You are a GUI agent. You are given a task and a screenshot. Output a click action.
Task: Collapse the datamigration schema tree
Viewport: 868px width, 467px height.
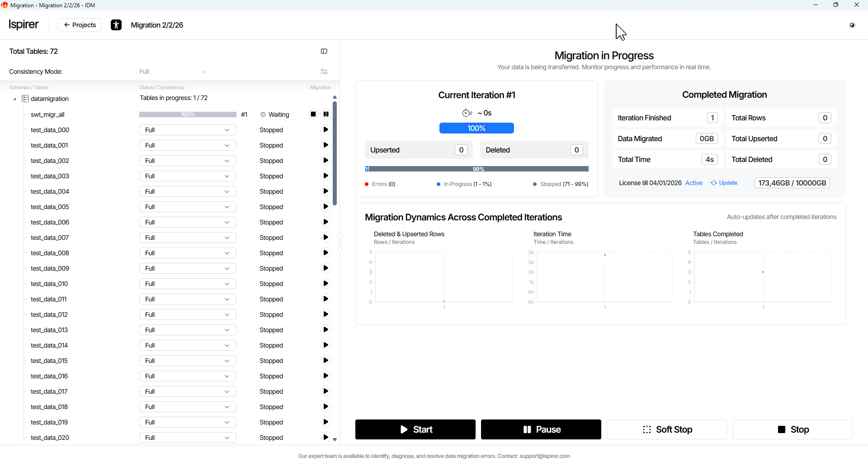14,99
